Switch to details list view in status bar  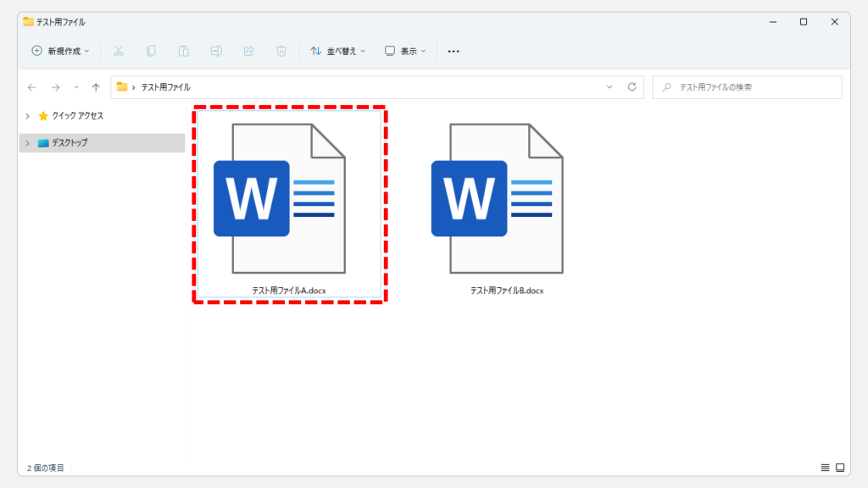click(825, 468)
